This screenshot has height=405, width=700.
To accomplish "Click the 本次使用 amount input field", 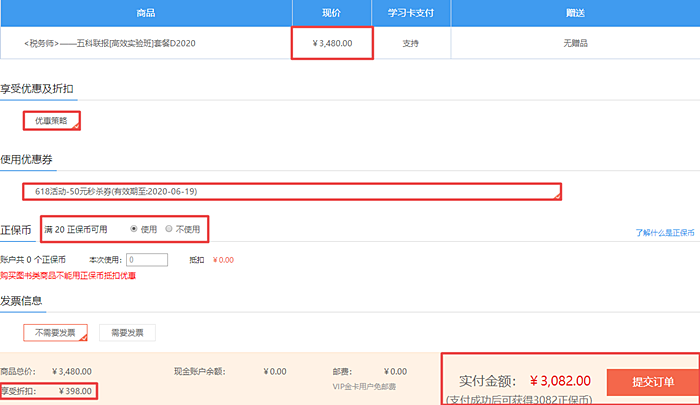I will (147, 260).
